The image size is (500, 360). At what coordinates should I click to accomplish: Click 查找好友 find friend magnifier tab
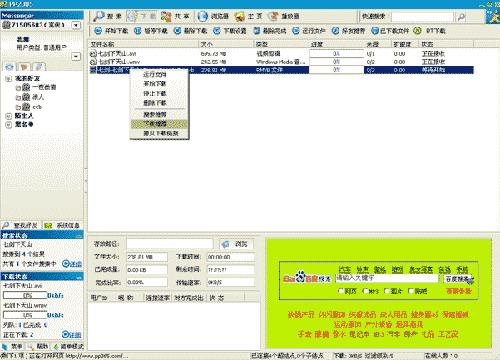[x=21, y=225]
